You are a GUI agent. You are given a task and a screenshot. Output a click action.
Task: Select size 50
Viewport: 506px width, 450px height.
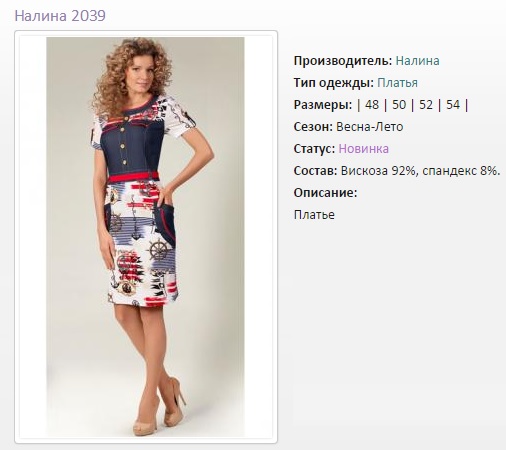click(x=399, y=105)
